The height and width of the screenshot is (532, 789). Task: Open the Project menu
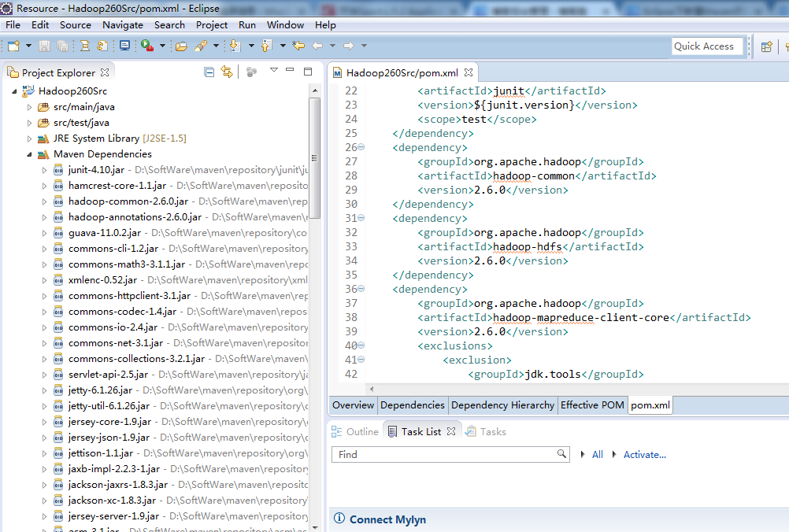point(212,24)
